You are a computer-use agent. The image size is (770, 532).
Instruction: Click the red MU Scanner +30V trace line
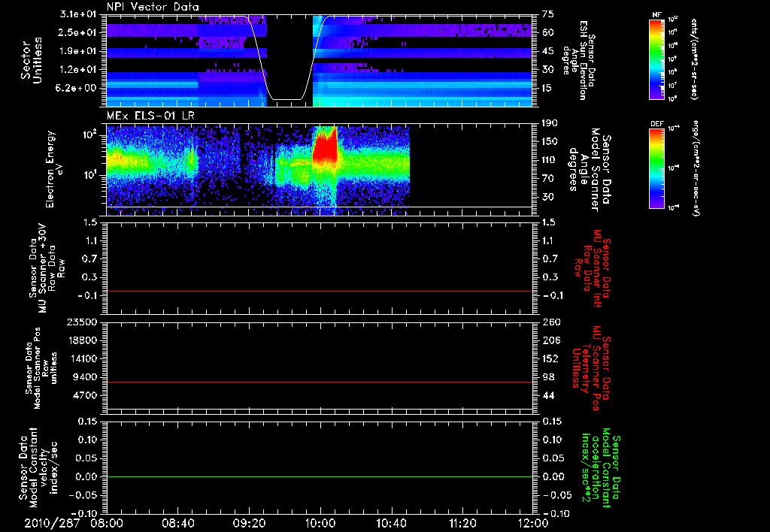[319, 291]
